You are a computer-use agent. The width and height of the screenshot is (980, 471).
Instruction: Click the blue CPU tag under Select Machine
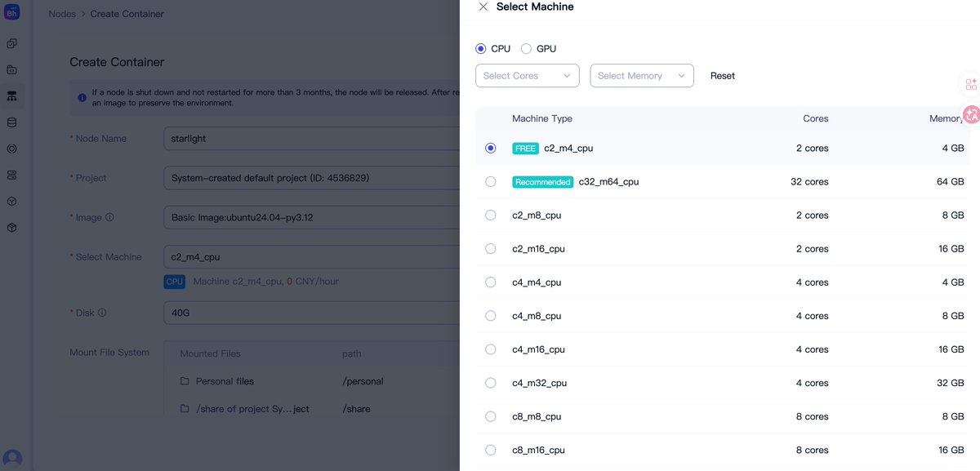point(175,282)
